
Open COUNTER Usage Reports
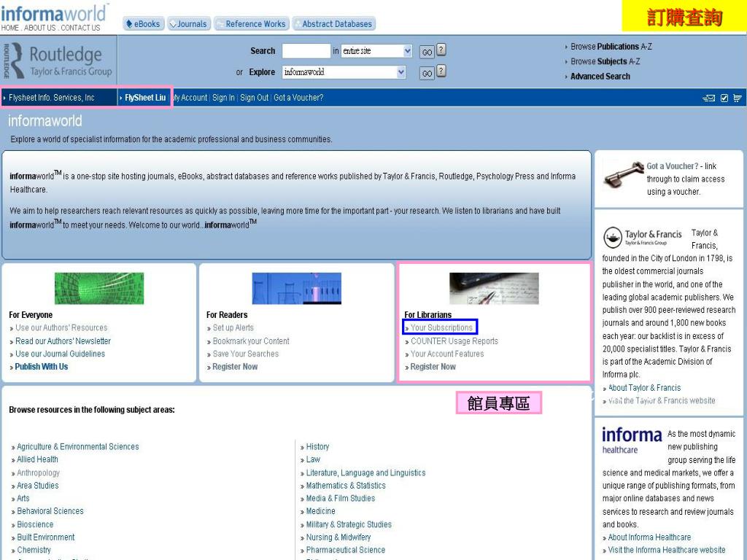click(454, 341)
